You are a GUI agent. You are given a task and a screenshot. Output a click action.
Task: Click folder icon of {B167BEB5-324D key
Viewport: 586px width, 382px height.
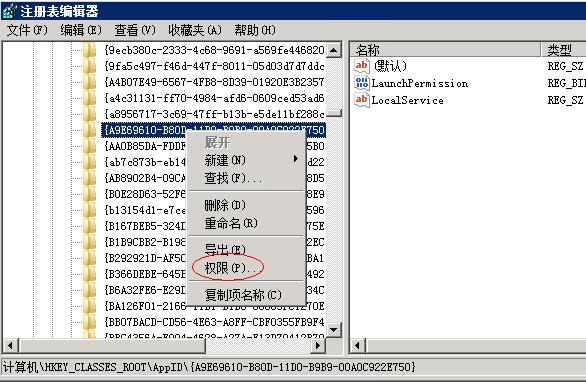(90, 227)
